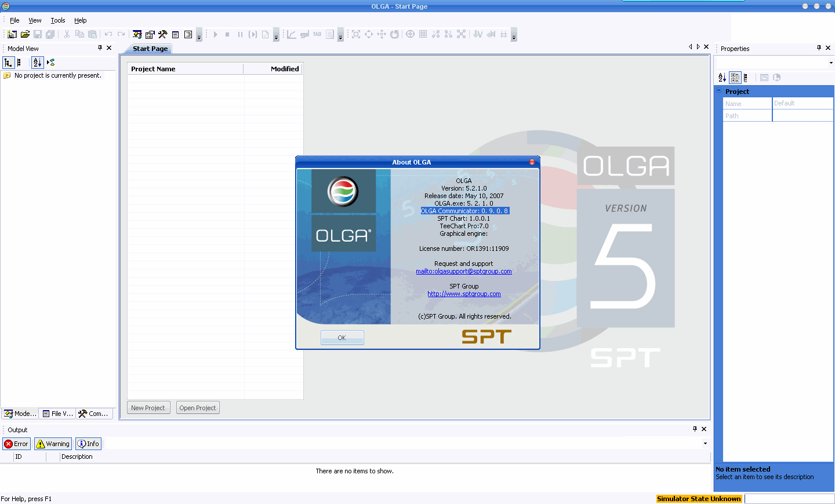Click the Copy toolbar icon
The height and width of the screenshot is (504, 835).
pos(79,35)
